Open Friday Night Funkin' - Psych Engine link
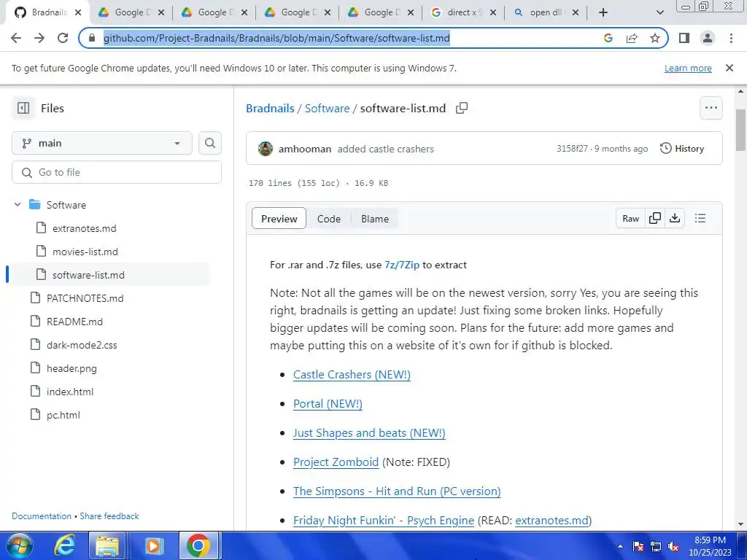Screen dimensions: 747x560 click(384, 521)
